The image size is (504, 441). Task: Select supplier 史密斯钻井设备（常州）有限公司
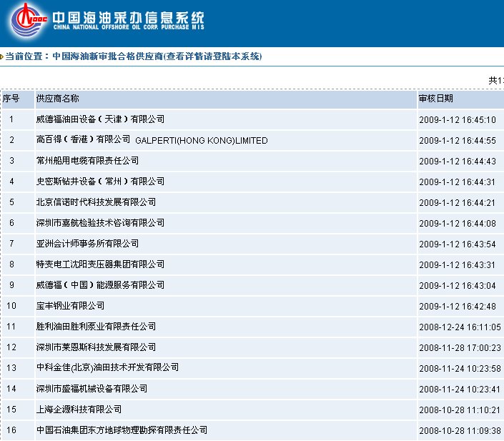pyautogui.click(x=100, y=182)
